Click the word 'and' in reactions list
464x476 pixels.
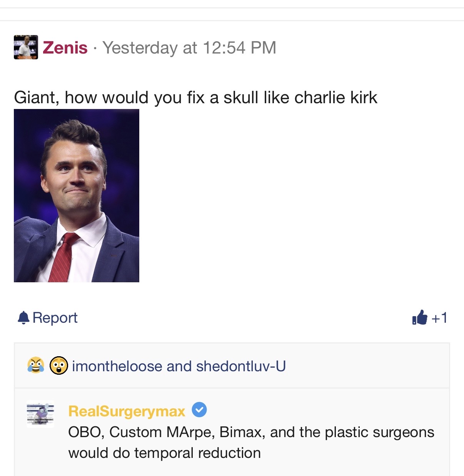[x=179, y=366]
